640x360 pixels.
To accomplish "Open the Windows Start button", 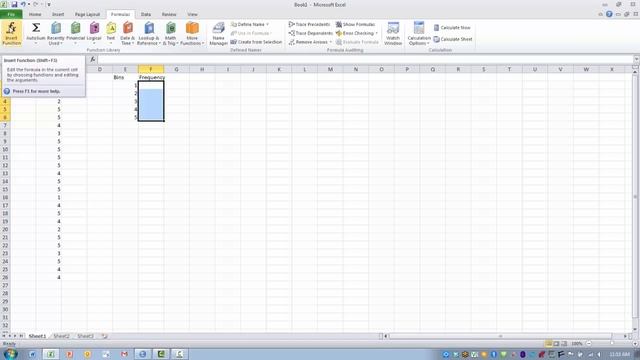I will [x=10, y=354].
